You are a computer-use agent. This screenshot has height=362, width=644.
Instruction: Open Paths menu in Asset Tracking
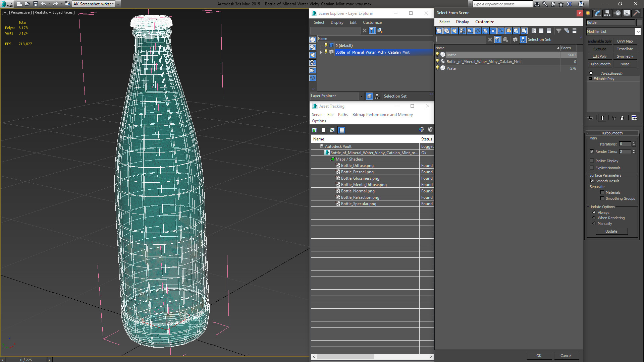pyautogui.click(x=343, y=115)
